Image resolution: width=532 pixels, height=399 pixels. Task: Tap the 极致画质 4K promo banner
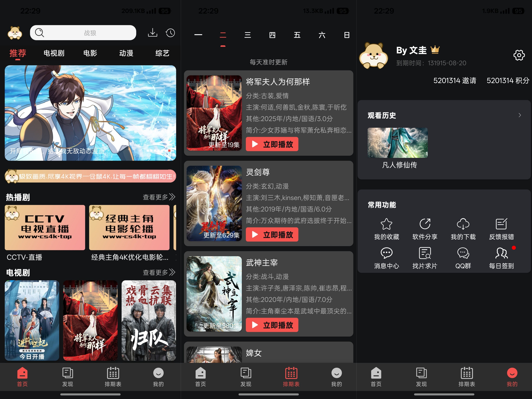(90, 176)
